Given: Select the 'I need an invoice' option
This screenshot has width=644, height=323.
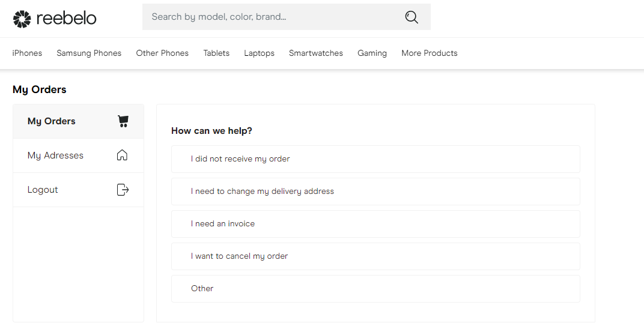Looking at the screenshot, I should click(x=375, y=224).
